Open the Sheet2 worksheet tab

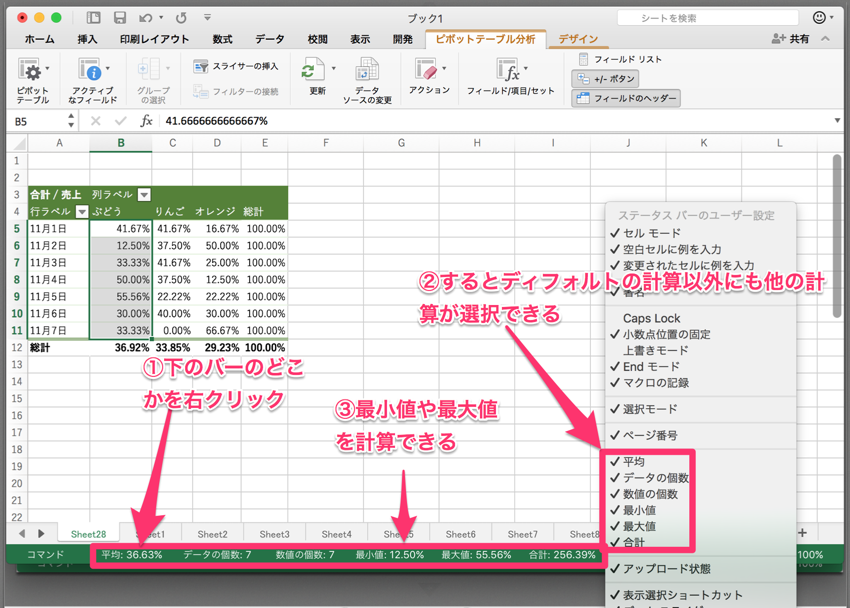[212, 534]
